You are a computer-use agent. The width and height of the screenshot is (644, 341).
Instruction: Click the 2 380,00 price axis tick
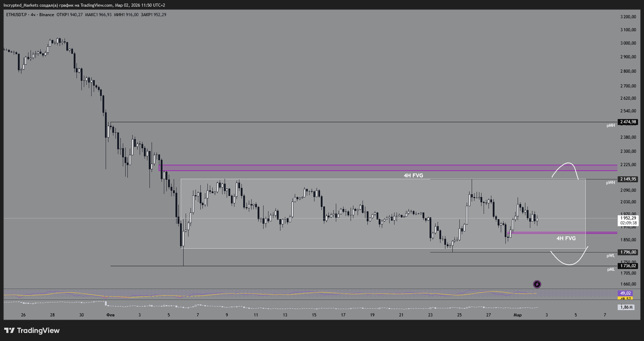pos(628,137)
